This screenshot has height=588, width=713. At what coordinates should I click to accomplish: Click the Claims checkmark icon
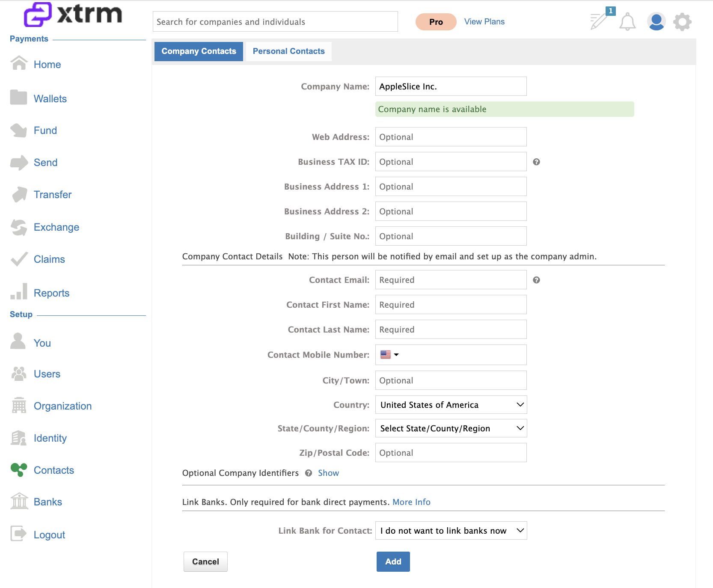19,258
